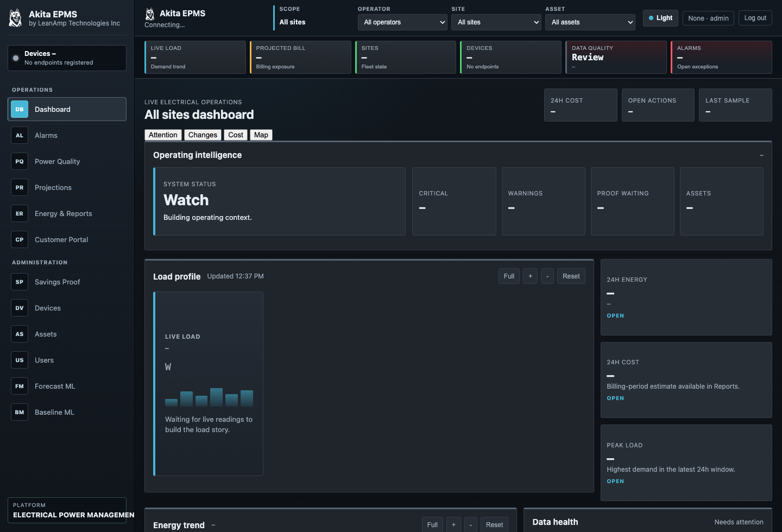Open the DB Dashboard icon in the sidebar
This screenshot has height=532, width=782.
point(20,109)
